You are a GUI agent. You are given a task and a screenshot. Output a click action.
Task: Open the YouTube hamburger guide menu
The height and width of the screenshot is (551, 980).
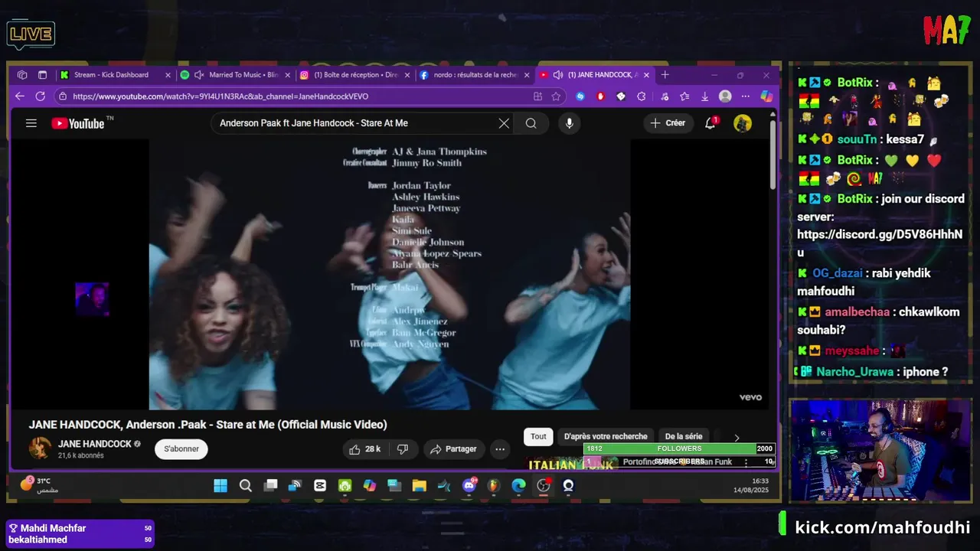(x=31, y=123)
